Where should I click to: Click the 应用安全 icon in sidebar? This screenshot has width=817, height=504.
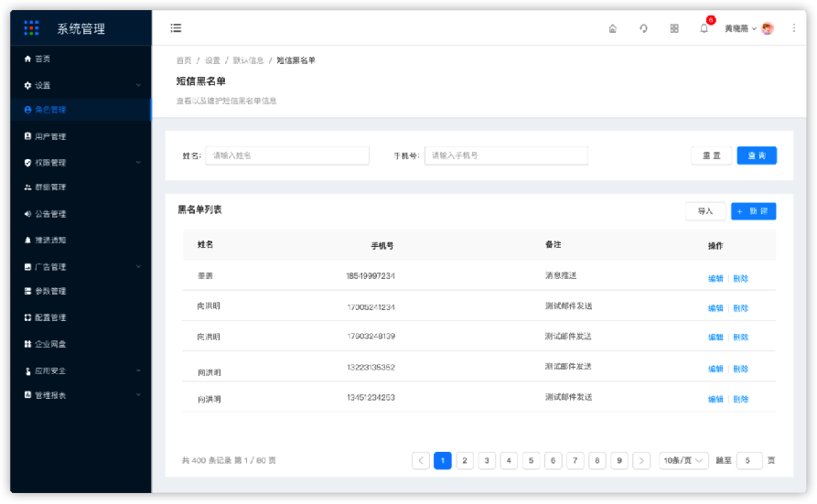pos(27,371)
